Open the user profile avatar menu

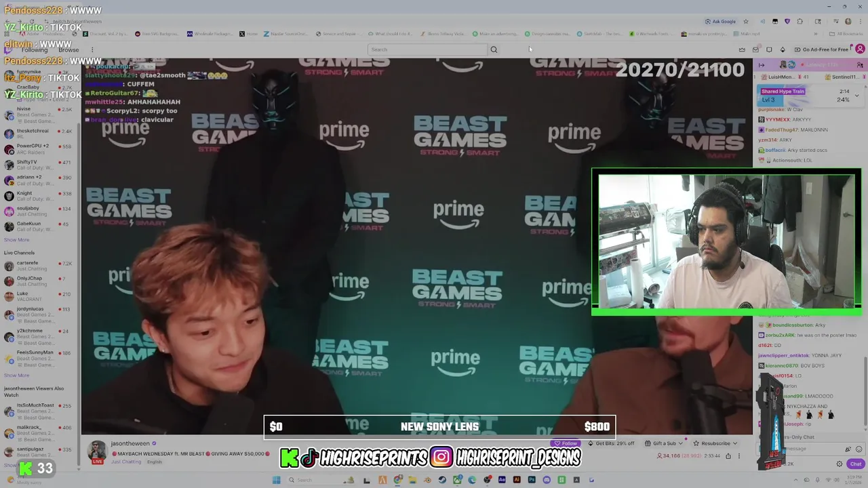(x=860, y=49)
